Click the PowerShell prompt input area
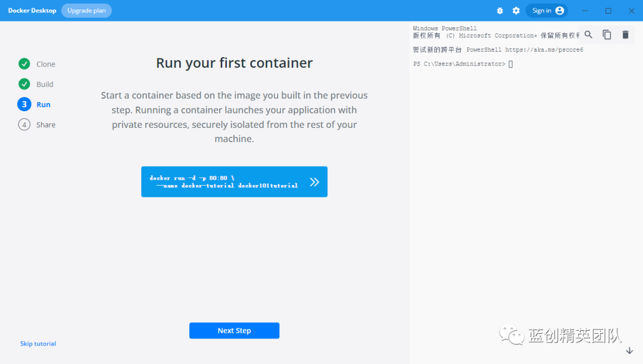 pos(511,64)
